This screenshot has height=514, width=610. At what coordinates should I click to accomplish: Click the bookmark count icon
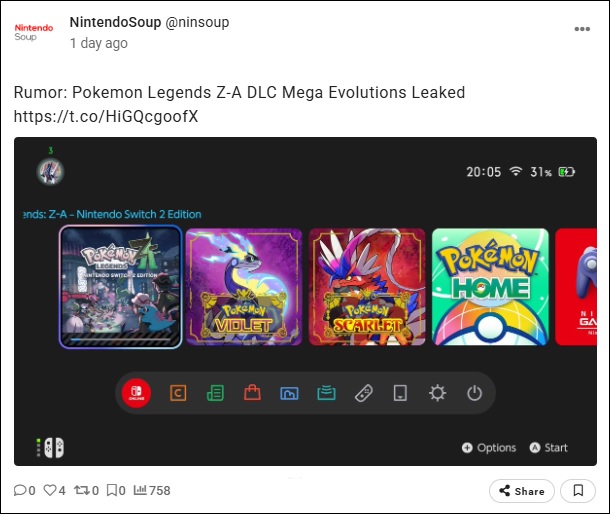coord(111,490)
